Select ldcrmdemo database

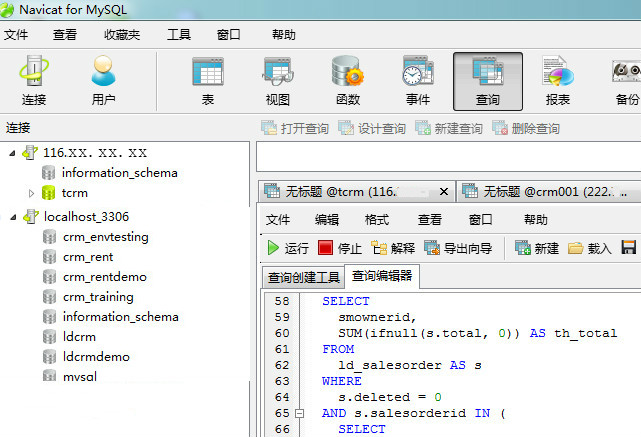click(x=96, y=357)
